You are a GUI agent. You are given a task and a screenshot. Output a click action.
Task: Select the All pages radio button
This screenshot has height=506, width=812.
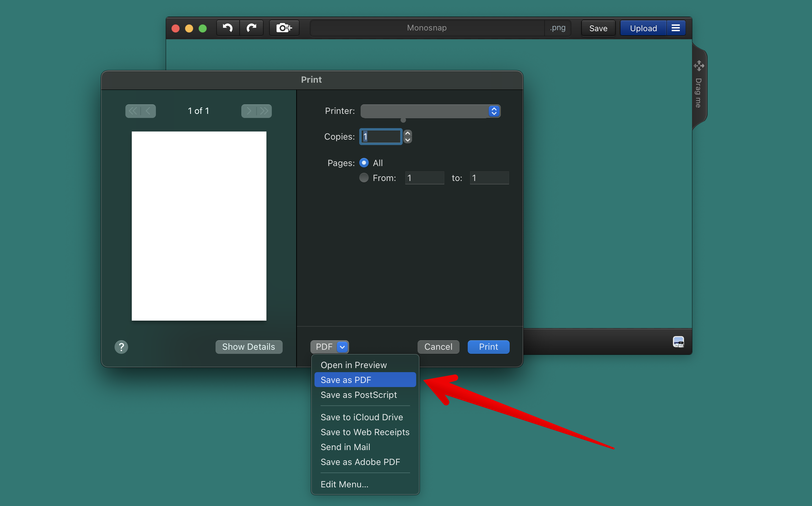pos(364,163)
